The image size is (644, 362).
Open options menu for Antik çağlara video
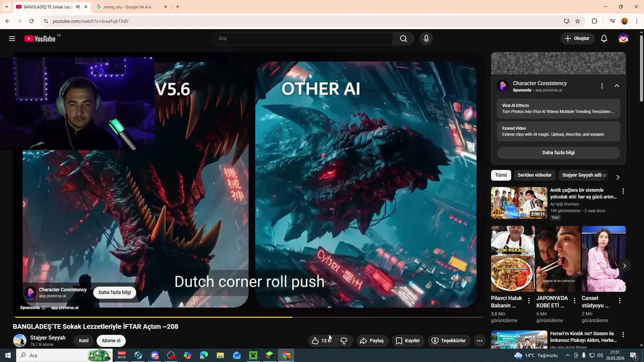coord(623,191)
